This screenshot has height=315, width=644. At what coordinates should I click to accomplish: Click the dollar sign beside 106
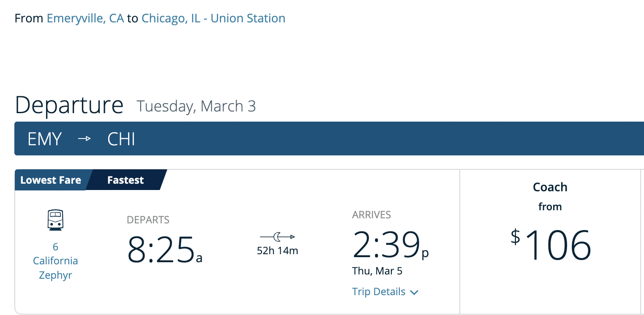point(515,236)
